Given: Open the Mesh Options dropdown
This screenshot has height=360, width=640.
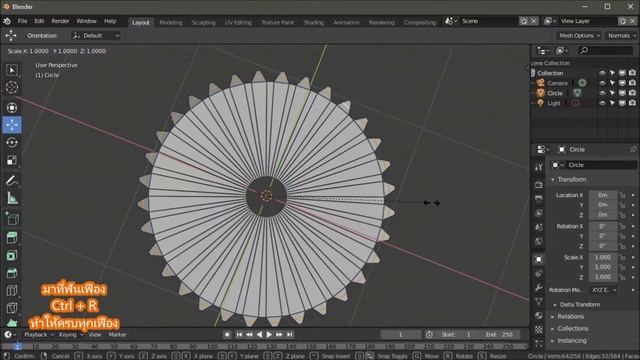Looking at the screenshot, I should pyautogui.click(x=579, y=36).
